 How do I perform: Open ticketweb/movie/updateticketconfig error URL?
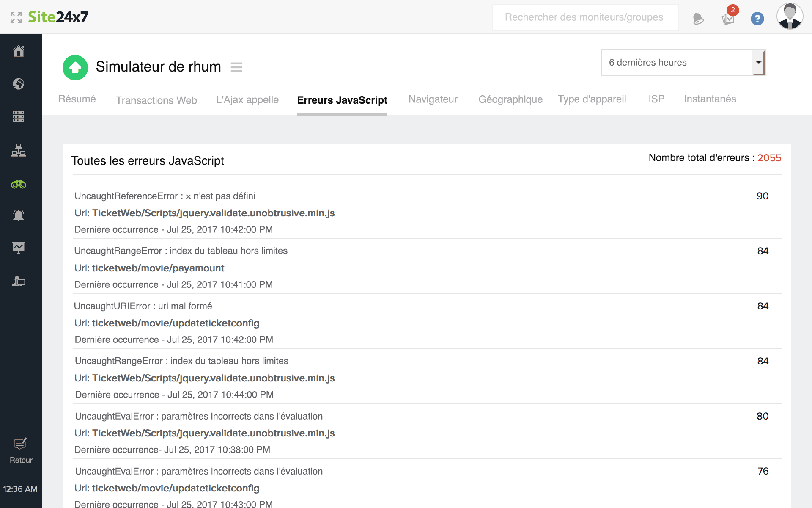pyautogui.click(x=176, y=323)
